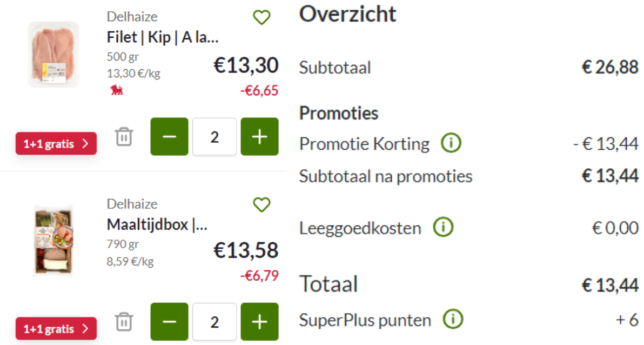The width and height of the screenshot is (644, 345).
Task: Show info for Promotie Korting
Action: (x=451, y=143)
